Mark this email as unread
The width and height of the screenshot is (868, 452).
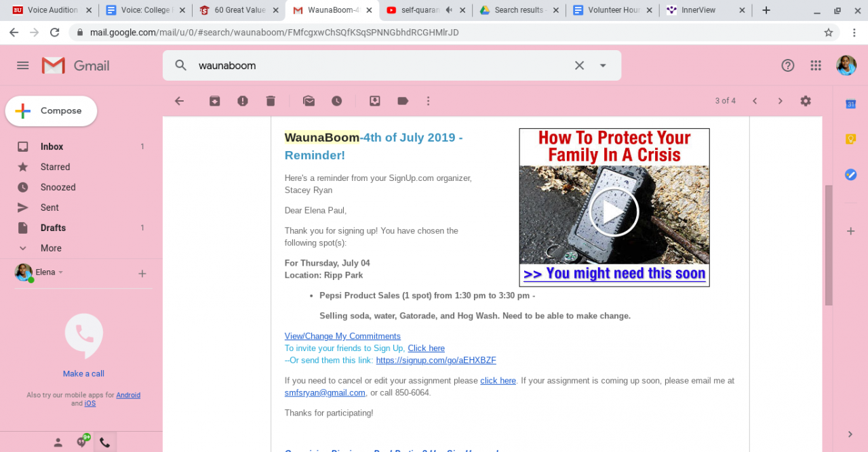coord(309,101)
